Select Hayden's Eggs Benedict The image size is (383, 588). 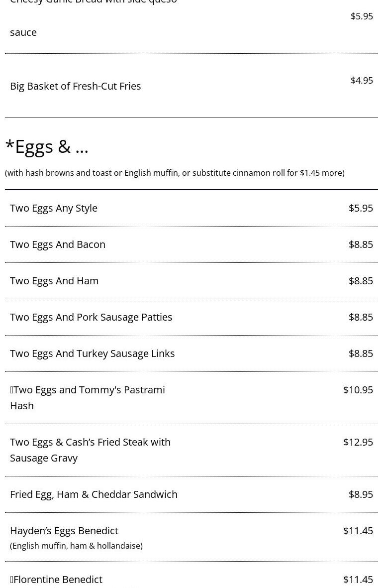click(64, 531)
